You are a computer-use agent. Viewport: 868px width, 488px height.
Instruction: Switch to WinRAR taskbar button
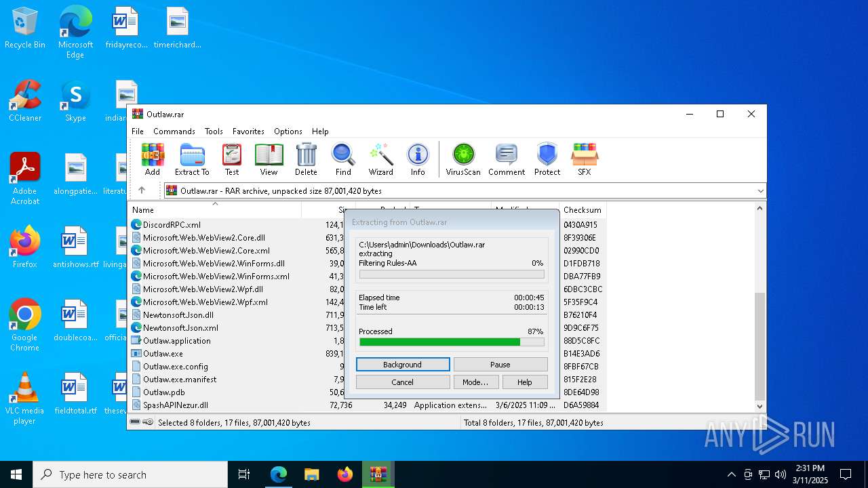[378, 474]
